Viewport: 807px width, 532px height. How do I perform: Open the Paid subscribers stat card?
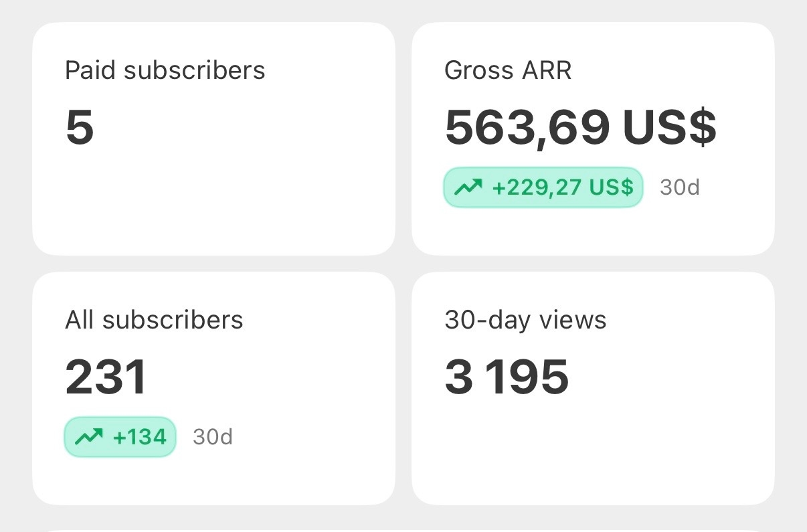tap(213, 139)
